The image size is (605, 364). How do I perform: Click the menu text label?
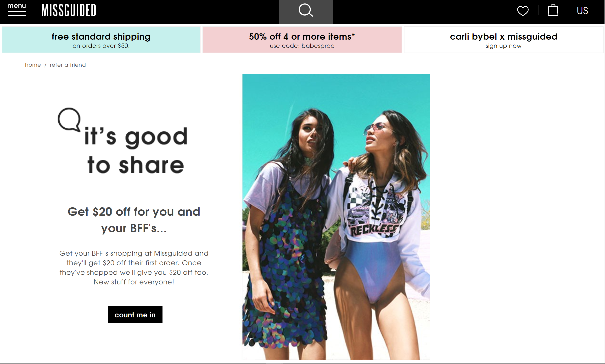17,6
